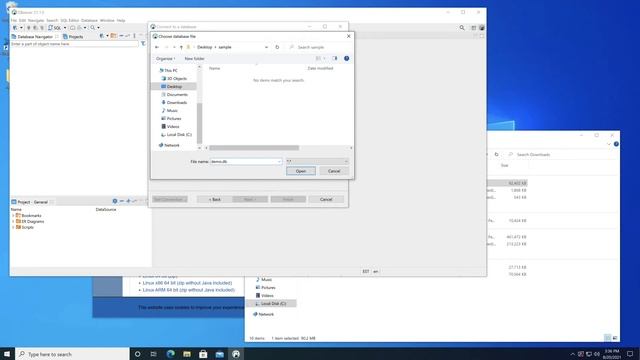This screenshot has width=640, height=360.
Task: Open the Windows Start menu
Action: [7, 354]
